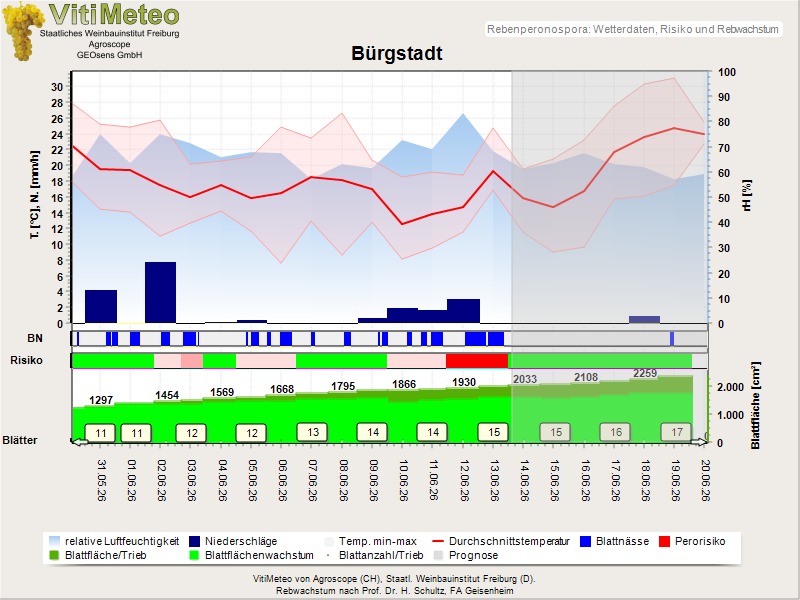Click the Risiko row label
Viewport: 800px width, 600px height.
click(27, 360)
